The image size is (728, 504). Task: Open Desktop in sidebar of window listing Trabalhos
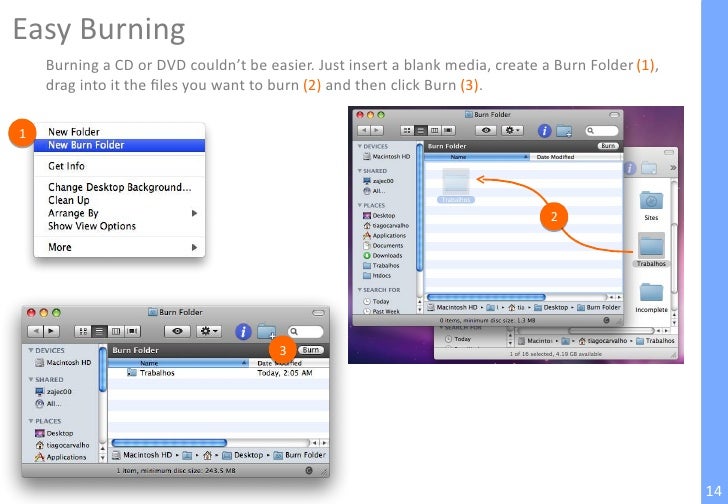click(54, 433)
